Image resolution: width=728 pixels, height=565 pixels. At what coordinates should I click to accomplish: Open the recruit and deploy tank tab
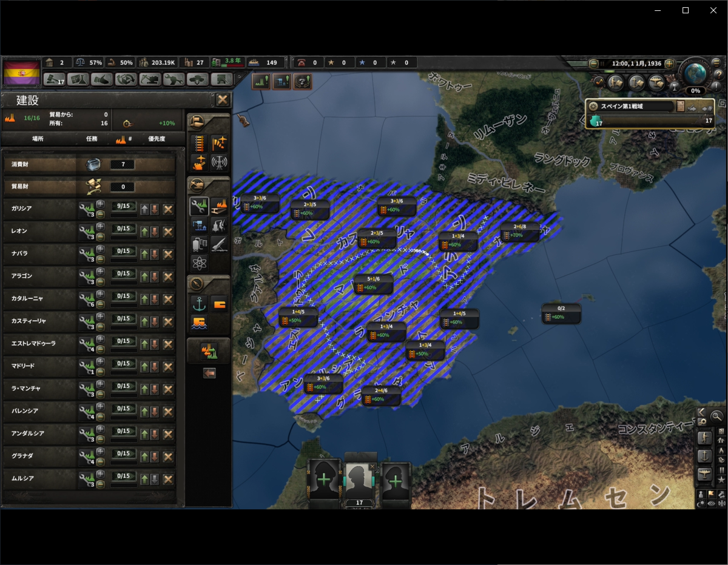(x=198, y=79)
